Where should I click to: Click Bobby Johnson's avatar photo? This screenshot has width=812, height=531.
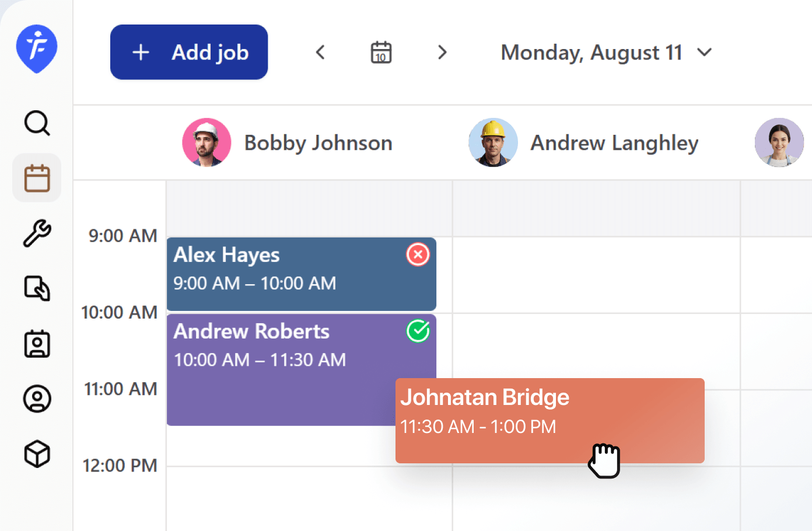pos(206,142)
